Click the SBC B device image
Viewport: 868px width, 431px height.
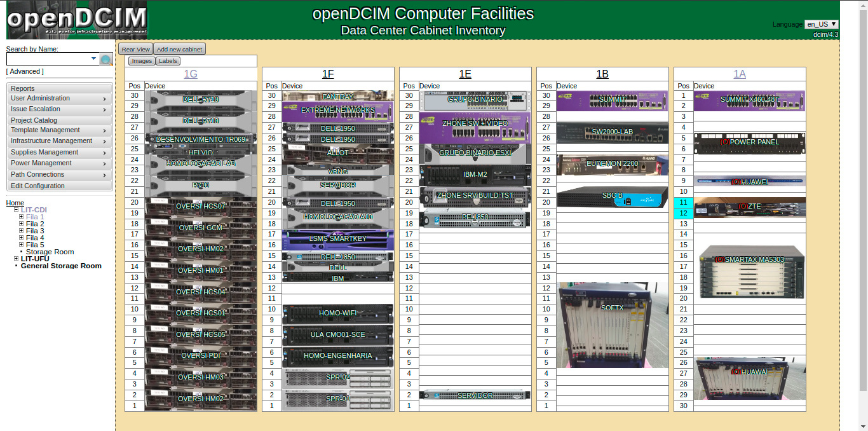(612, 196)
